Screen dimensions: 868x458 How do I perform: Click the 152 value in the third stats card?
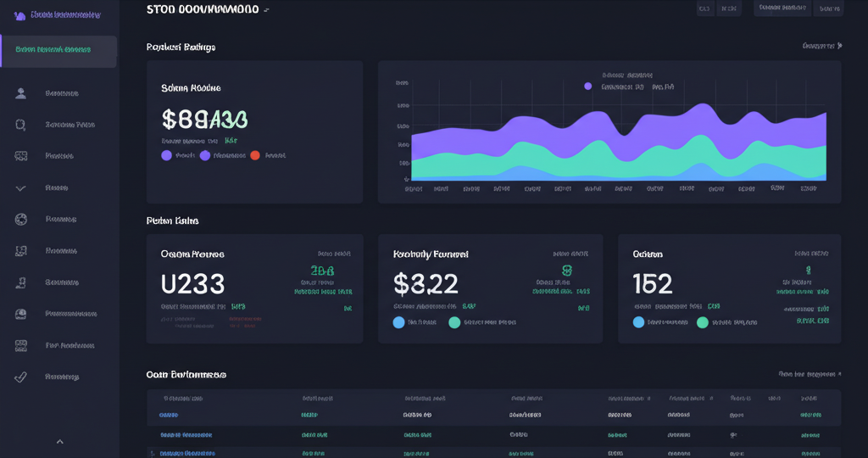[653, 284]
